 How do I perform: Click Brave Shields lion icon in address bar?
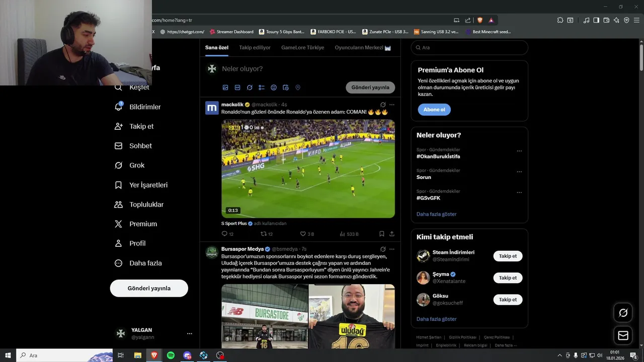(479, 20)
